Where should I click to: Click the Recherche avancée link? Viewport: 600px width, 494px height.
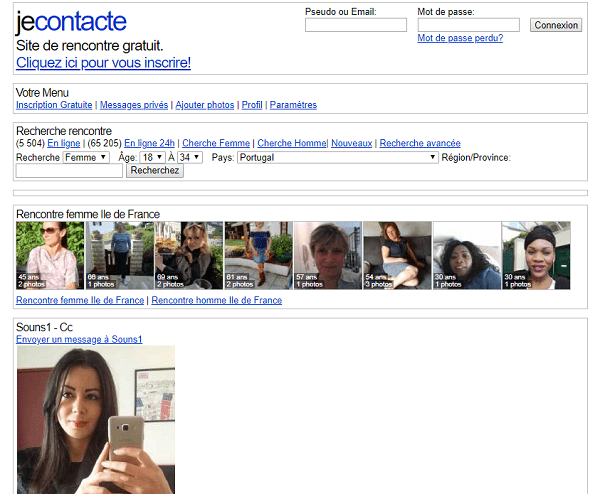coord(420,143)
